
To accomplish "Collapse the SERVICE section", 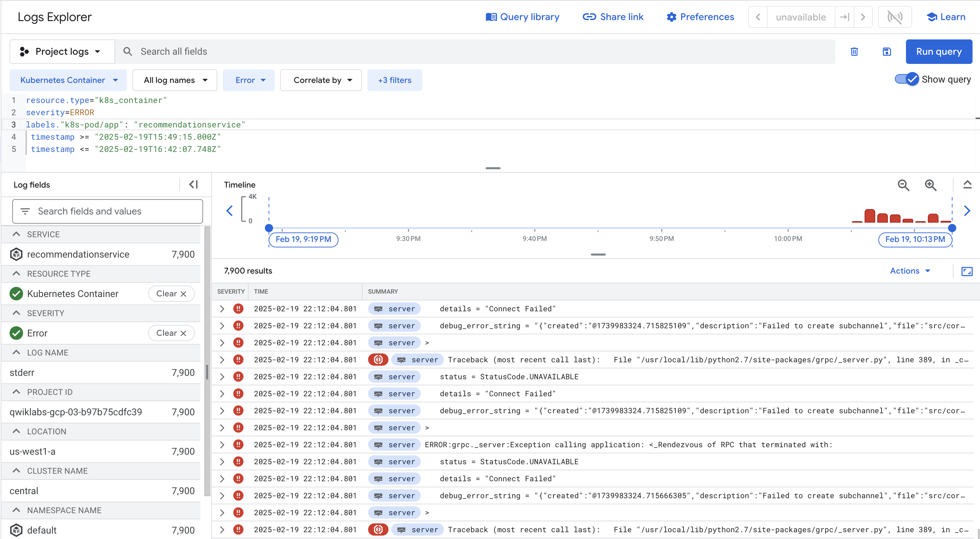I will (x=16, y=234).
